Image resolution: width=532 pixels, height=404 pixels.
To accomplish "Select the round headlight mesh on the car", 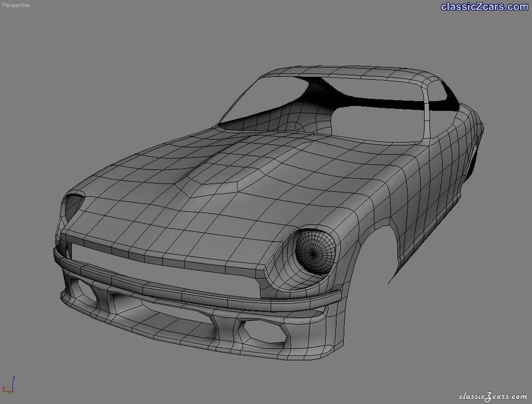I will [315, 252].
